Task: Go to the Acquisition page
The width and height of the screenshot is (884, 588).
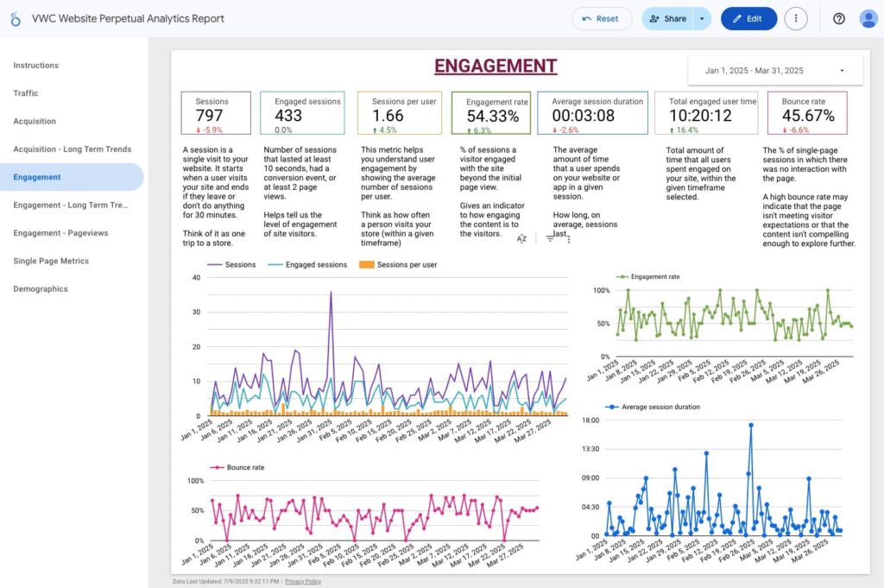Action: coord(35,122)
